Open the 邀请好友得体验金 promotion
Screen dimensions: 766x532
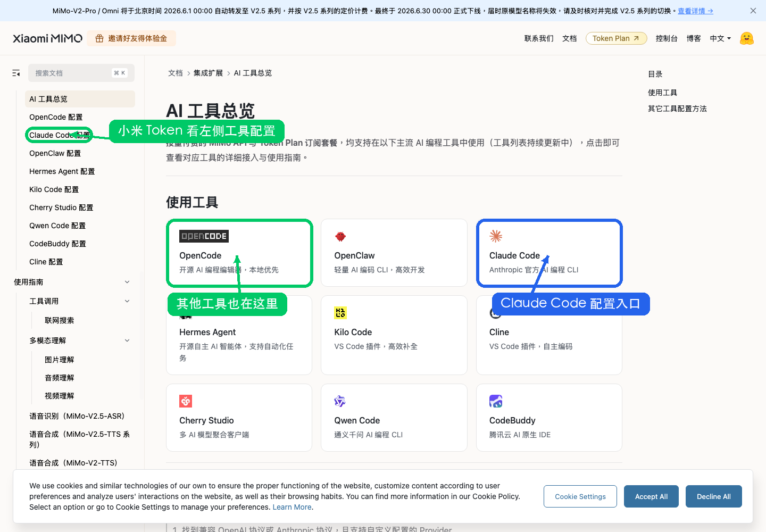coord(131,38)
